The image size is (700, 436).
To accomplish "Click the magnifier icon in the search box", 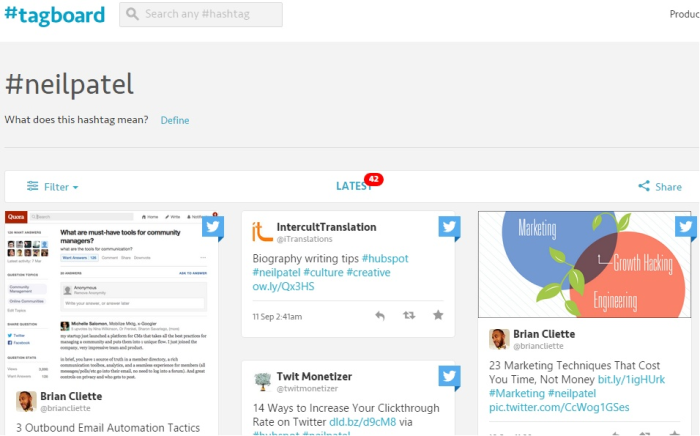I will click(132, 14).
